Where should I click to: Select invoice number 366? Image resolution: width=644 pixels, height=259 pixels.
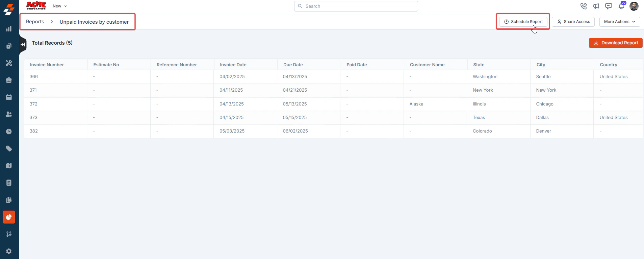coord(34,77)
